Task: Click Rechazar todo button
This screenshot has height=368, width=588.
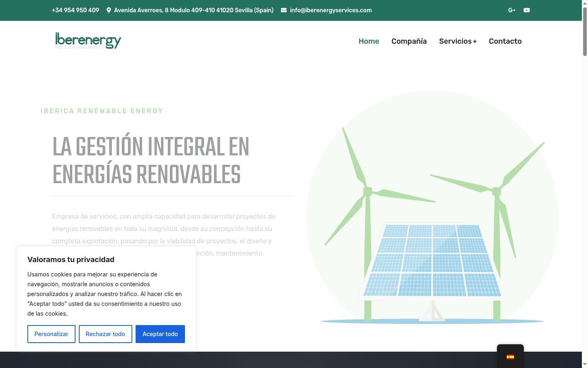Action: click(x=105, y=334)
